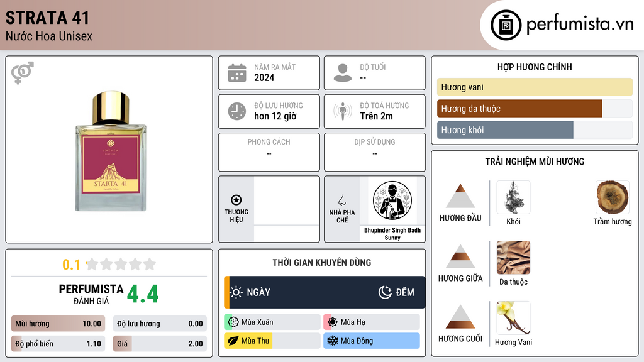Click the unisex gender symbol icon
The width and height of the screenshot is (644, 362).
[22, 73]
